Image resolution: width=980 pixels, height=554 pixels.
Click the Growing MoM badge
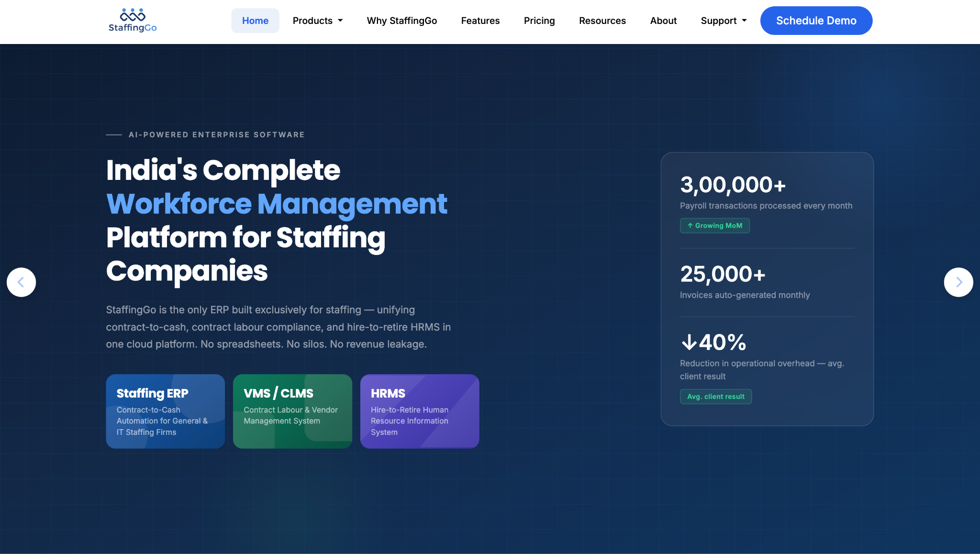coord(715,226)
